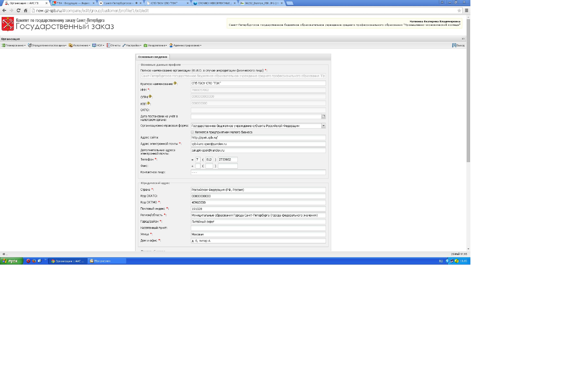Click the browser reload page icon

(19, 10)
